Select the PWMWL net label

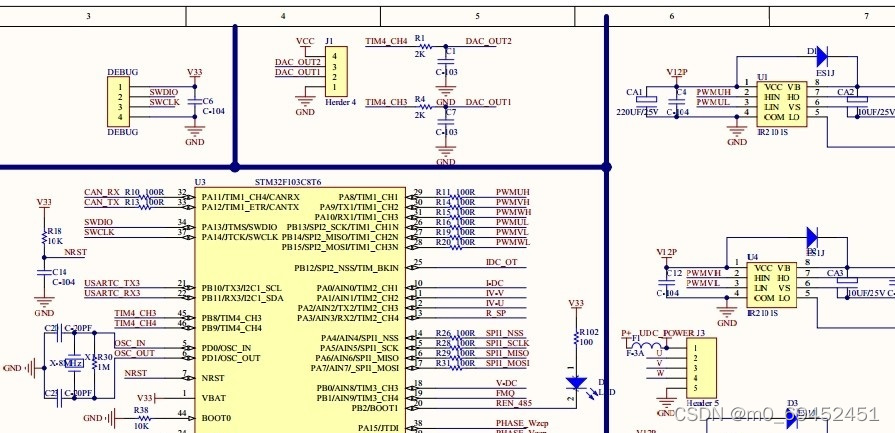coord(513,242)
